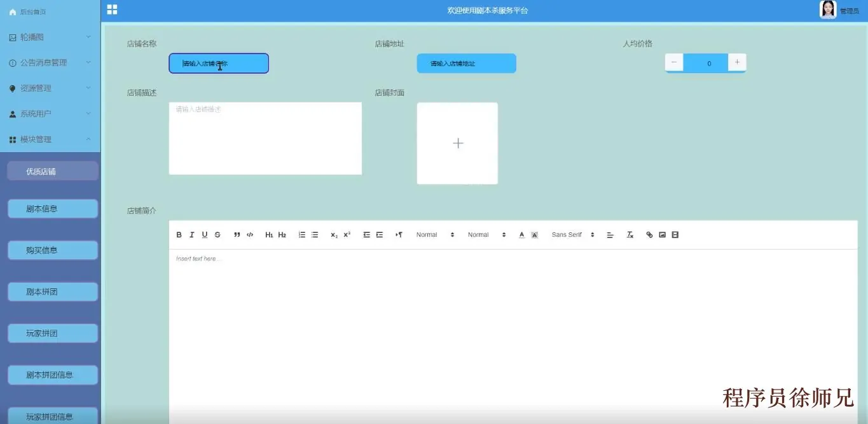Toggle strikethrough formatting in editor toolbar
The width and height of the screenshot is (868, 424).
coord(217,235)
